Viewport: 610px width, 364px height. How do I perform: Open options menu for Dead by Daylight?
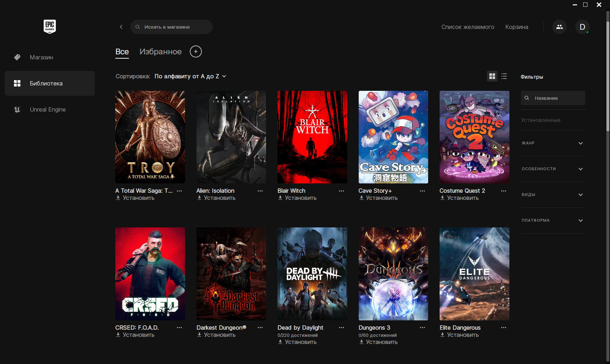pos(342,328)
